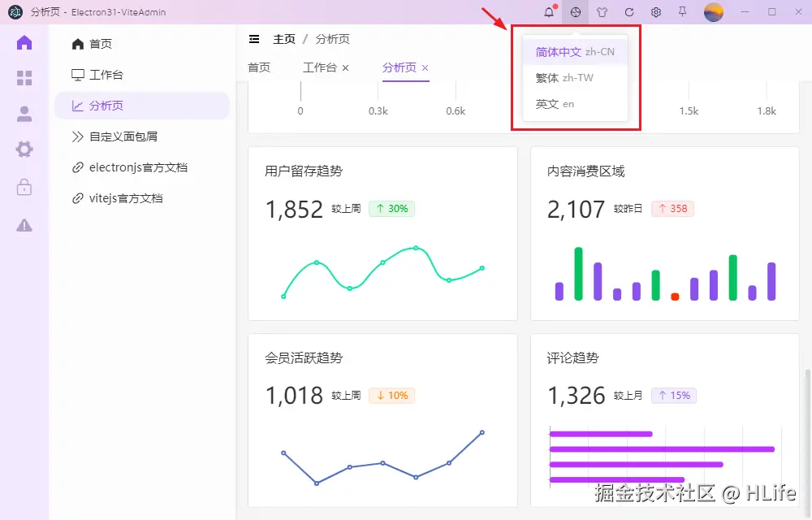This screenshot has width=812, height=520.
Task: Click the 1,326 value
Action: (577, 396)
